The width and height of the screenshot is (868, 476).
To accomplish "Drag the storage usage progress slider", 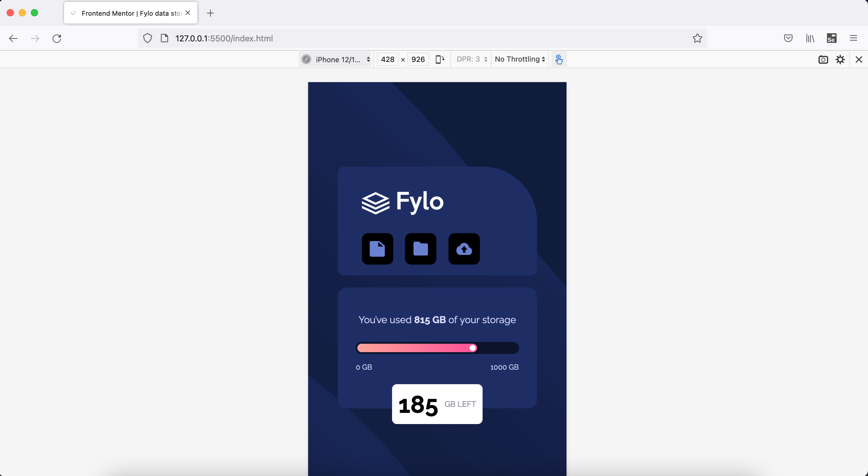I will click(x=473, y=348).
